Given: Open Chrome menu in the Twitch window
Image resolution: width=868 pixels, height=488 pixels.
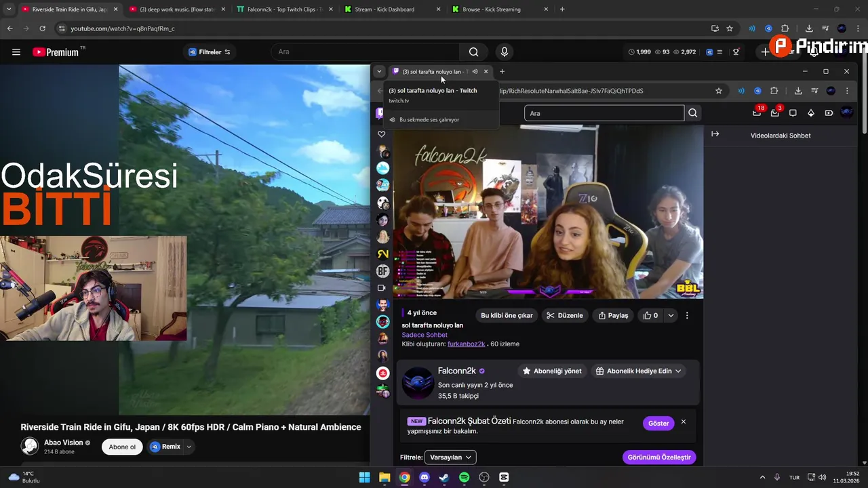Looking at the screenshot, I should tap(847, 91).
